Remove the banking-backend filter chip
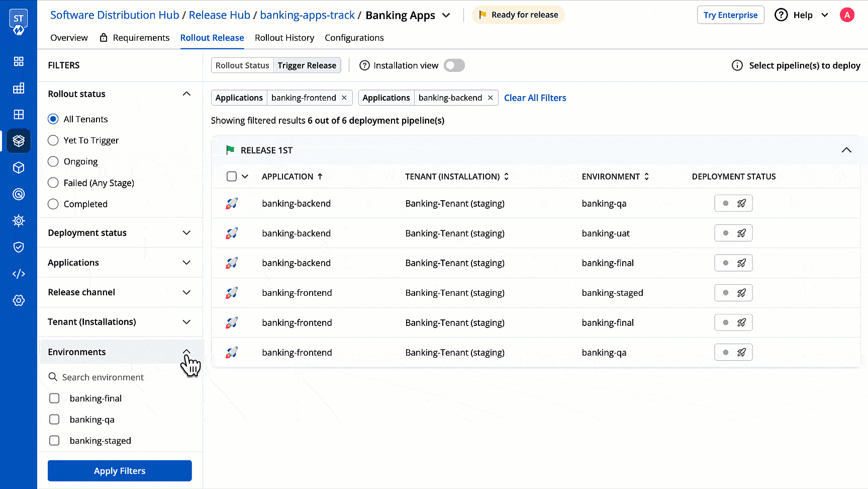This screenshot has width=868, height=489. tap(490, 98)
